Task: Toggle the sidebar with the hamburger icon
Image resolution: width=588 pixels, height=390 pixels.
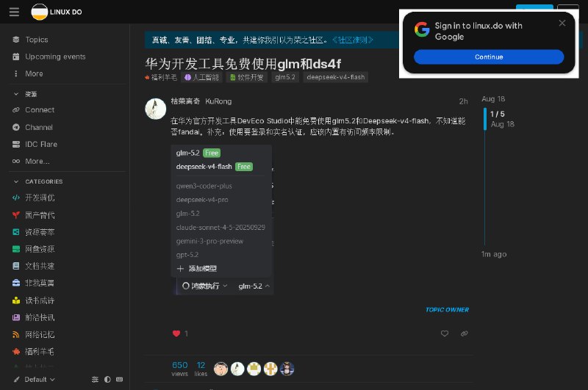Action: click(14, 12)
